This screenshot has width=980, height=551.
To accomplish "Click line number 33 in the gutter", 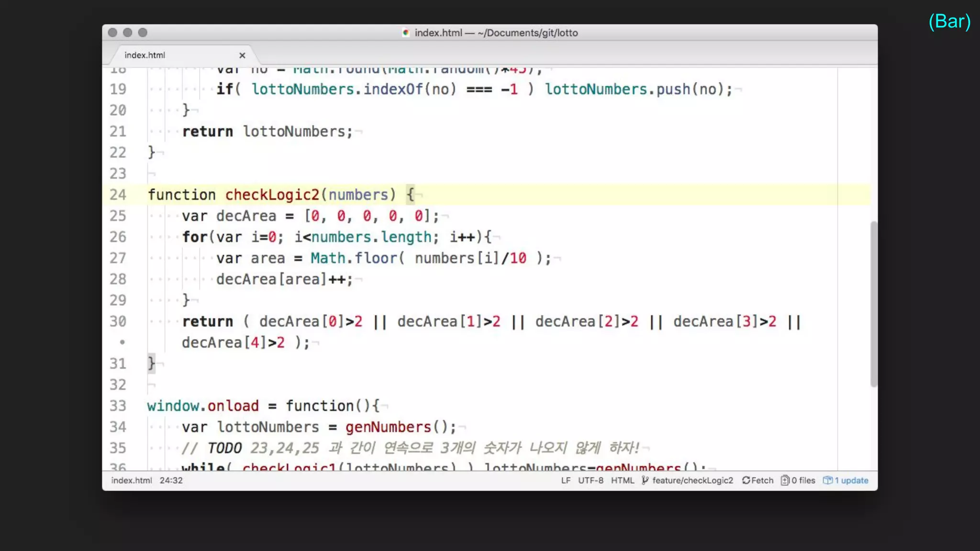I will tap(118, 406).
